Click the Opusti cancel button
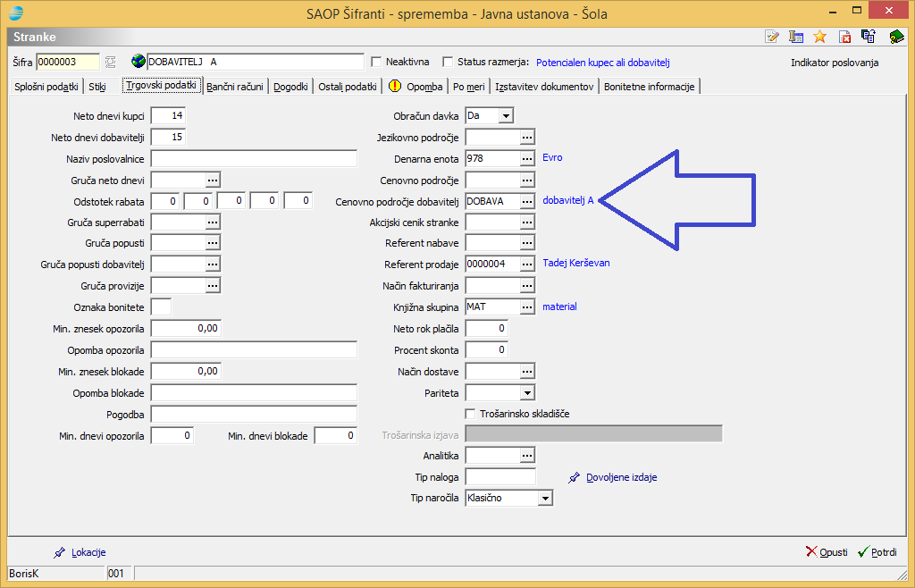The height and width of the screenshot is (588, 915). [x=827, y=552]
